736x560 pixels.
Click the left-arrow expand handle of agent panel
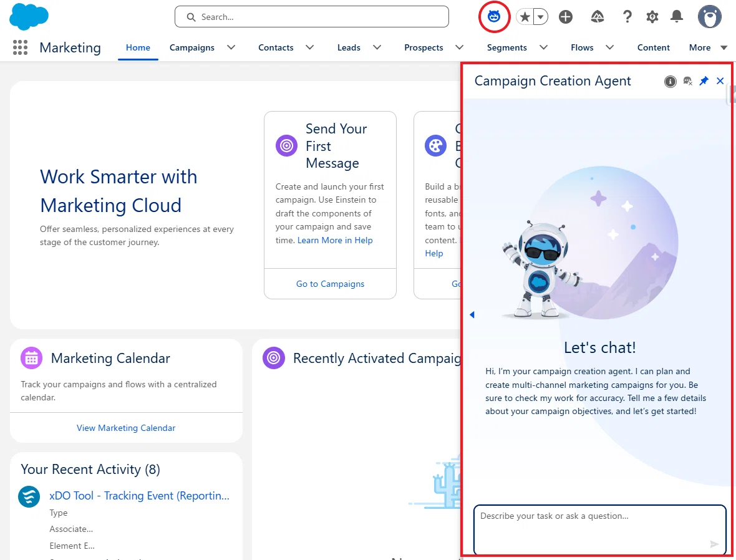click(x=472, y=314)
